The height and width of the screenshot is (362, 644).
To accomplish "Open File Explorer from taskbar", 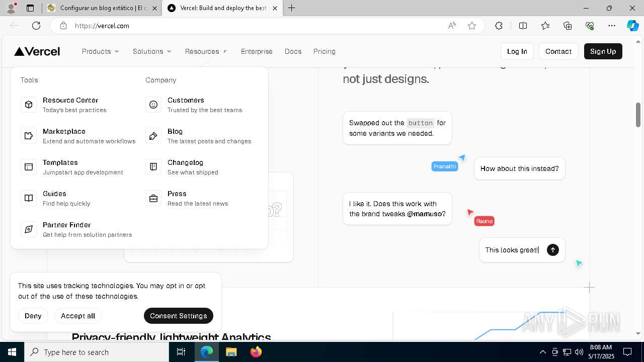I will [x=231, y=352].
